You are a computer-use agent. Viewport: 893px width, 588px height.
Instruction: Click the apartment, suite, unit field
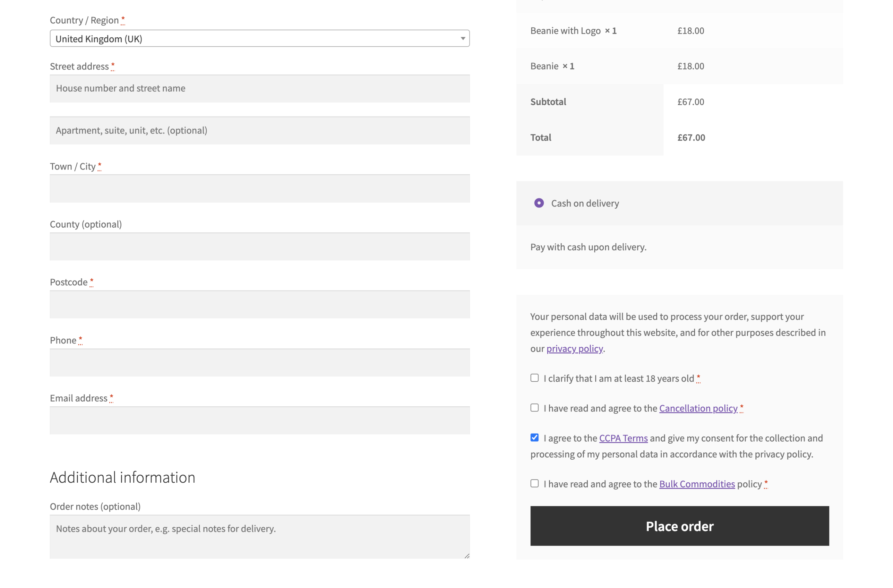click(x=260, y=131)
